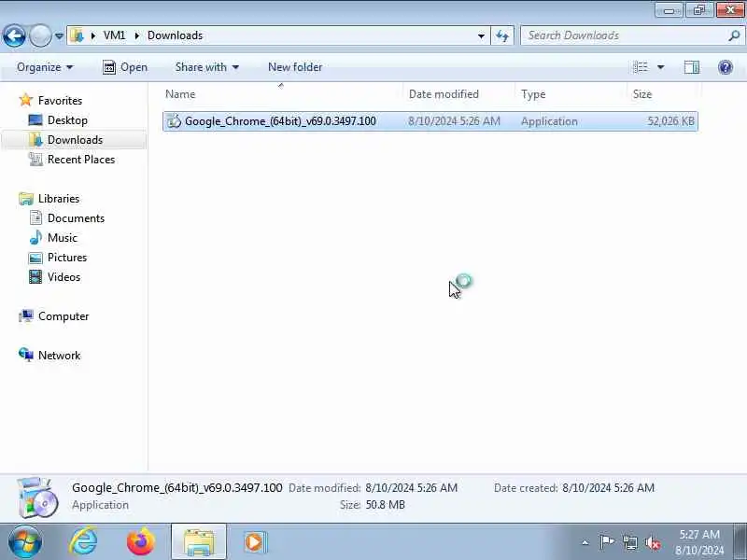
Task: Open the taskbar clock showing 5:27 AM
Action: click(698, 542)
